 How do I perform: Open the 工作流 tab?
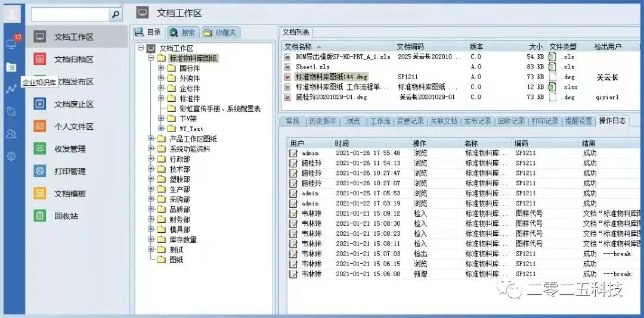click(x=380, y=121)
